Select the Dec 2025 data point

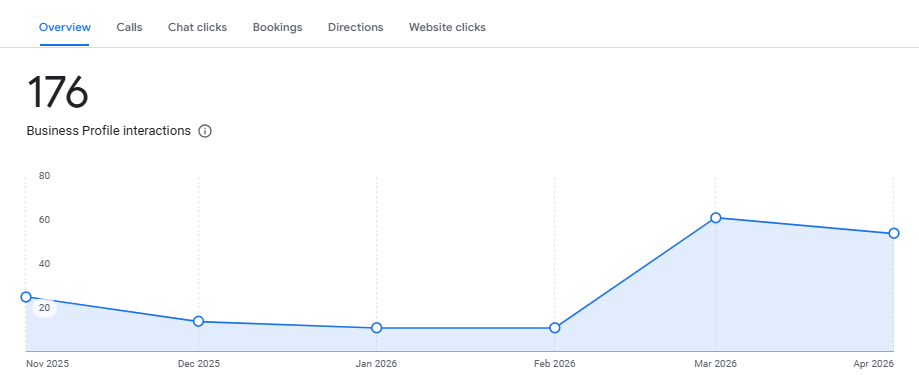(198, 321)
